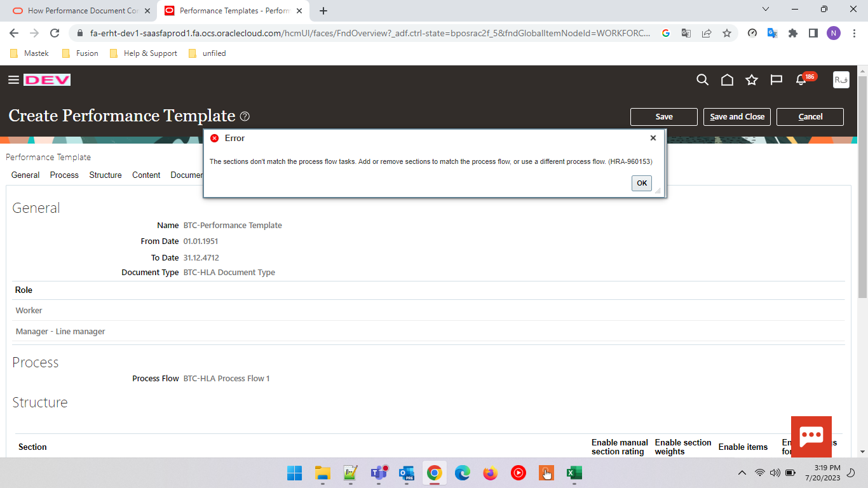The height and width of the screenshot is (488, 868).
Task: Click the Google Translate icon in the address bar
Action: pyautogui.click(x=686, y=33)
